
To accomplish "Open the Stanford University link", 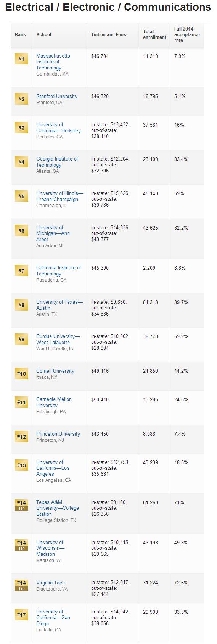I will tap(57, 97).
